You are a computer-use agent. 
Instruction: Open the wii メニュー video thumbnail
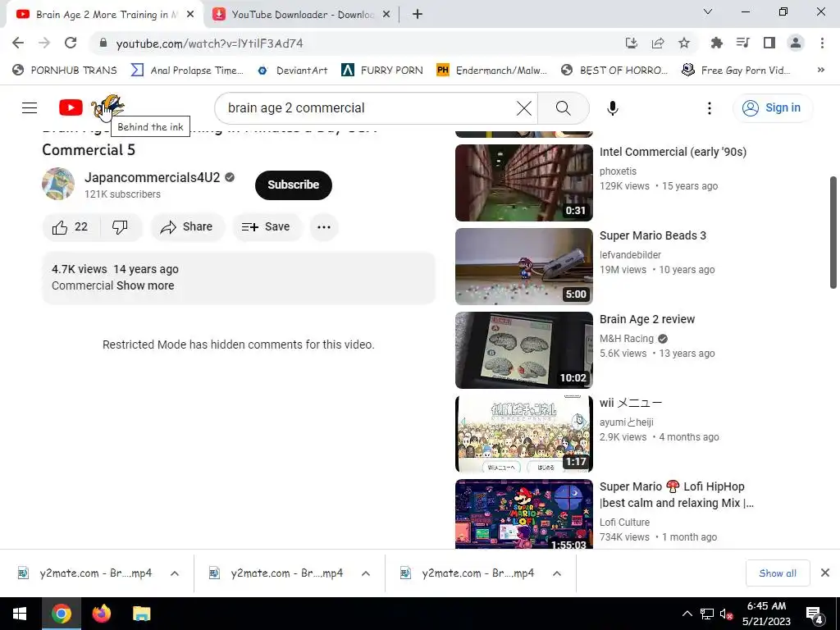[x=524, y=433]
